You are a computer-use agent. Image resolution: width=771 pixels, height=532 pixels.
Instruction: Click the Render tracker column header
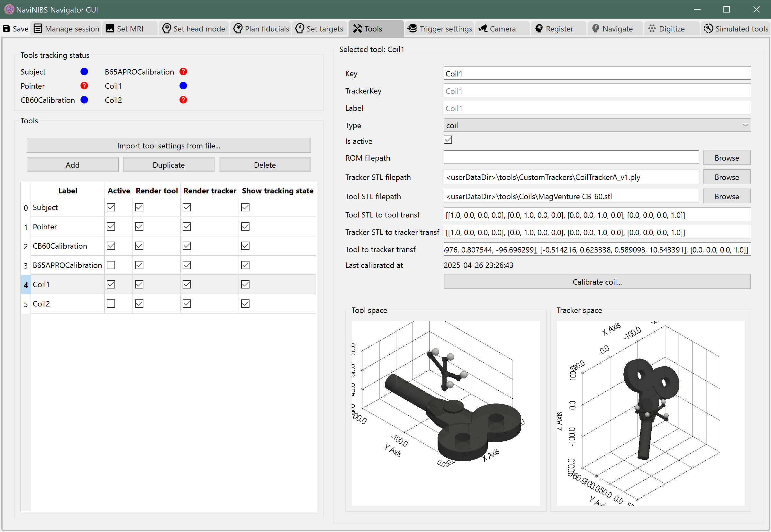click(210, 191)
